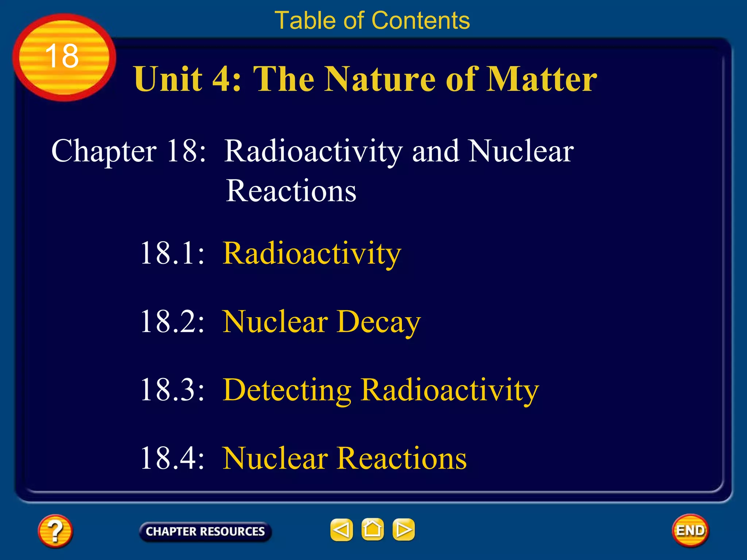Click the word Reactions in chapter title
The image size is (747, 560).
[x=291, y=191]
